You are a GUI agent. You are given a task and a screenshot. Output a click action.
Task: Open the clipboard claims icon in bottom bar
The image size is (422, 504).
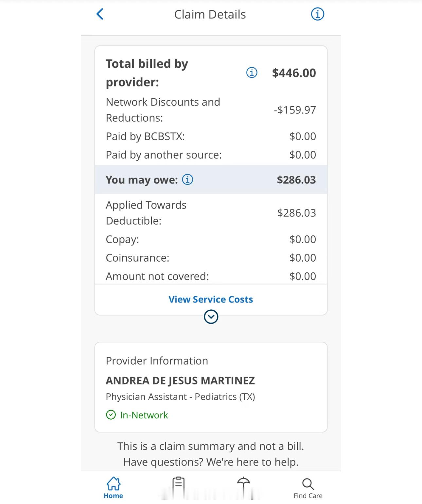click(178, 484)
